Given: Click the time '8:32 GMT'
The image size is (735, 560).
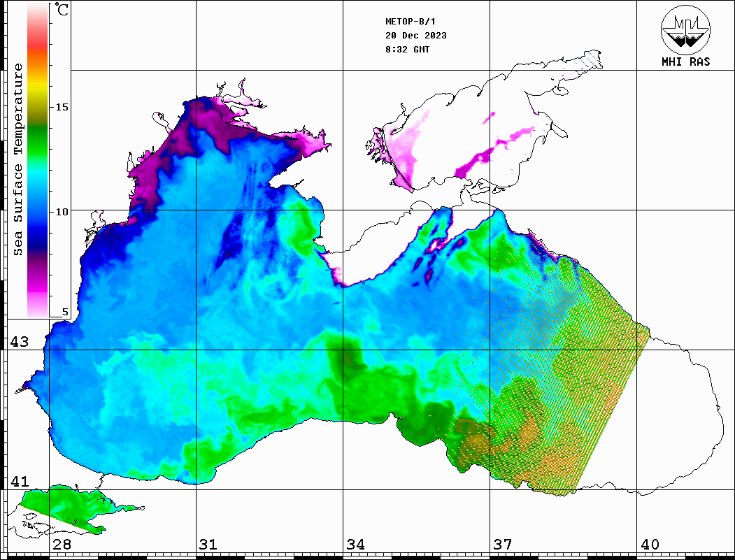Looking at the screenshot, I should point(407,49).
